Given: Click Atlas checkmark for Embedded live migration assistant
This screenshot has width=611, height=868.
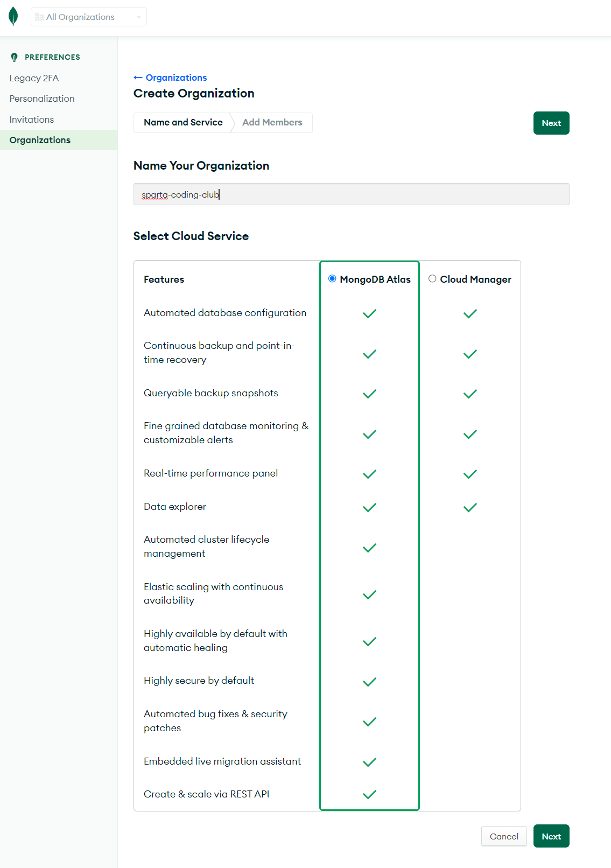Looking at the screenshot, I should tap(369, 762).
